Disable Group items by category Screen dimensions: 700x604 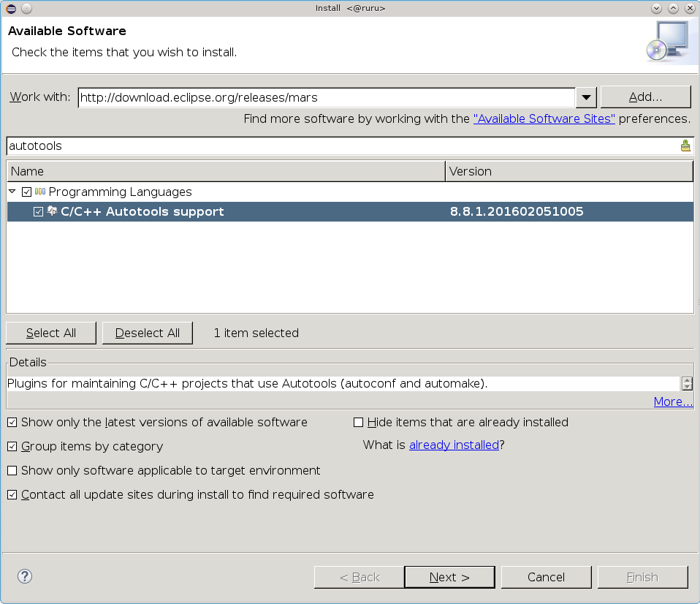tap(12, 446)
